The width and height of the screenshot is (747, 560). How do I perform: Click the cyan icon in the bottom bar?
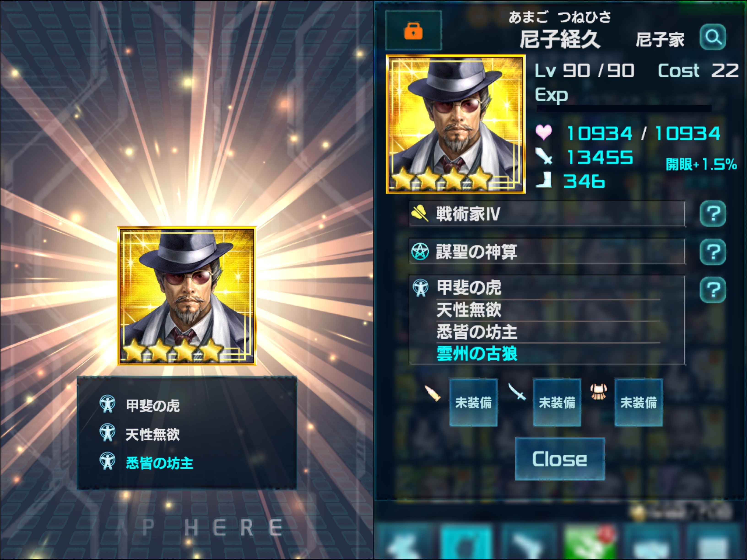[466, 542]
